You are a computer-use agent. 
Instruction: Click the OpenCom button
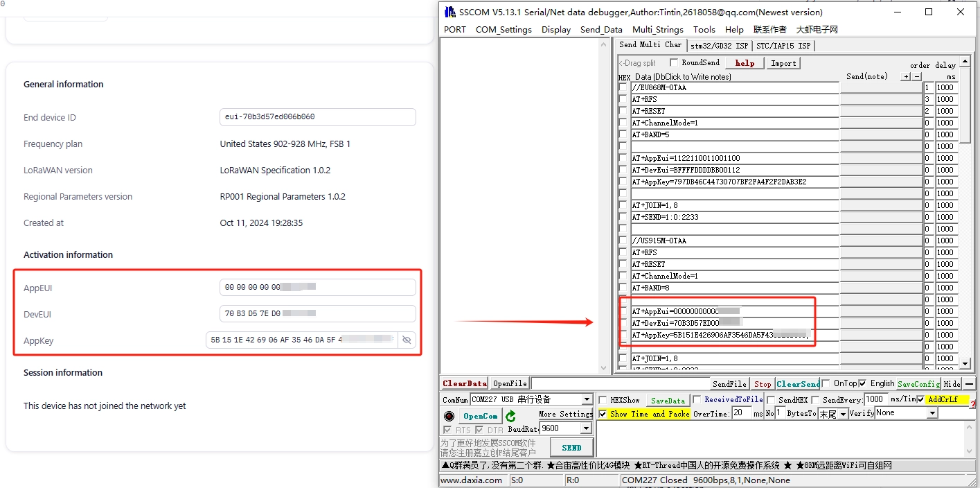click(x=481, y=416)
